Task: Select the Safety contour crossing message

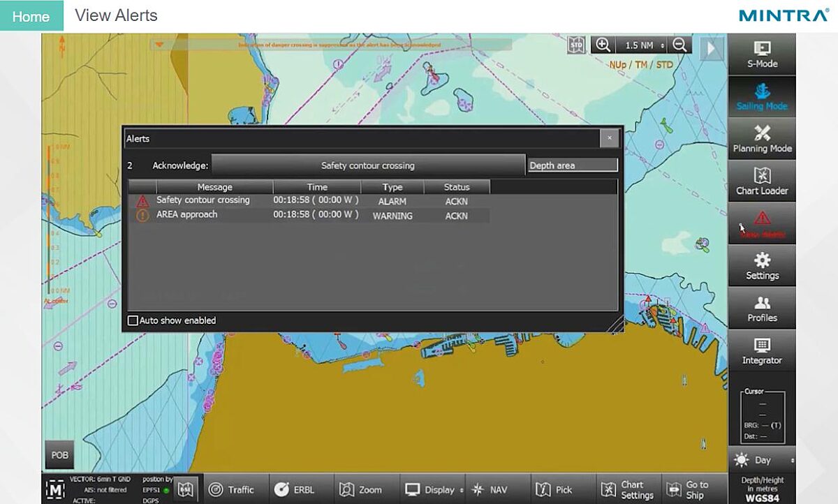Action: pyautogui.click(x=203, y=200)
